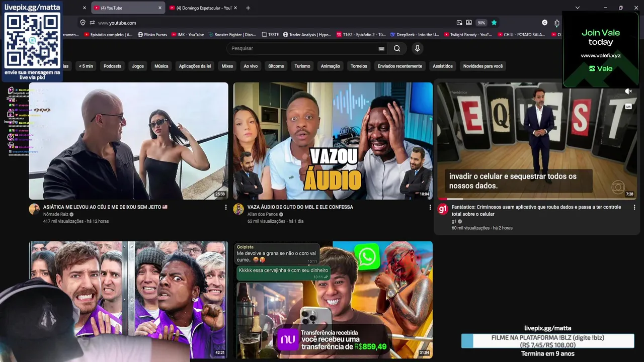Click the search magnifier button
This screenshot has height=362, width=644.
[x=397, y=48]
